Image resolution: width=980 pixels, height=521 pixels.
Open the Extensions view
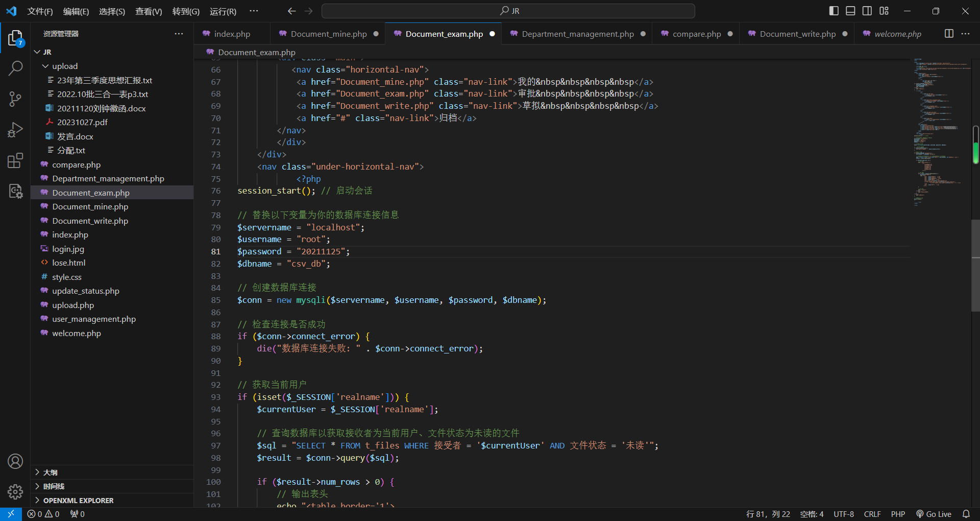pyautogui.click(x=15, y=161)
